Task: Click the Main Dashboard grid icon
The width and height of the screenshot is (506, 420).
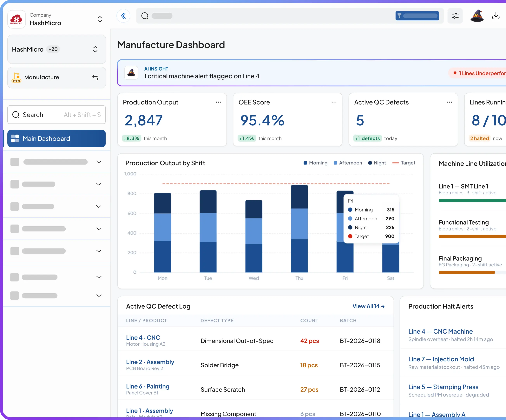Action: [15, 138]
